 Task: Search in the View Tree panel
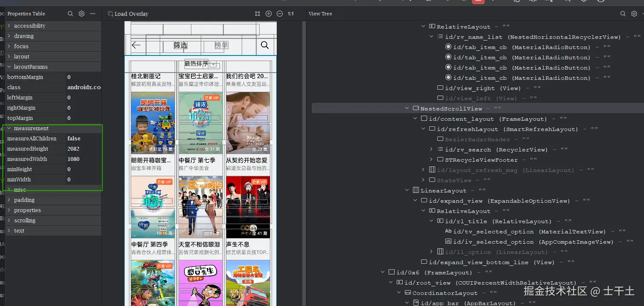point(623,14)
